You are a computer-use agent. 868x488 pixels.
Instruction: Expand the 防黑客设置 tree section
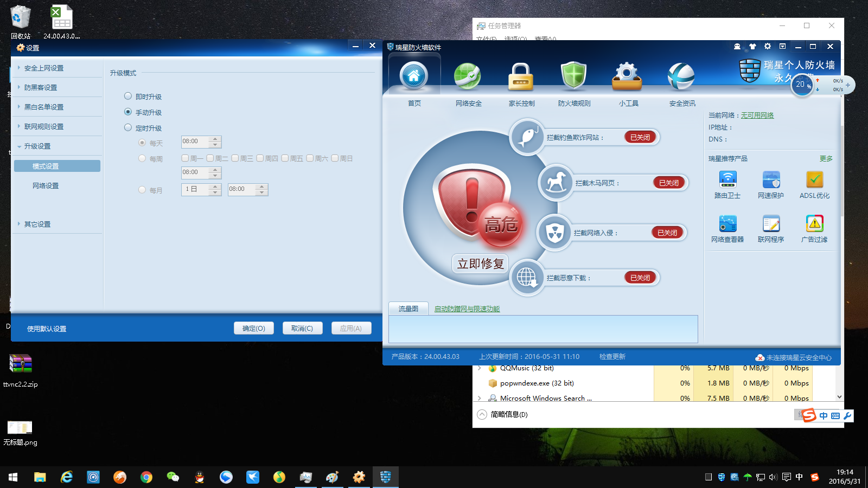pos(20,87)
